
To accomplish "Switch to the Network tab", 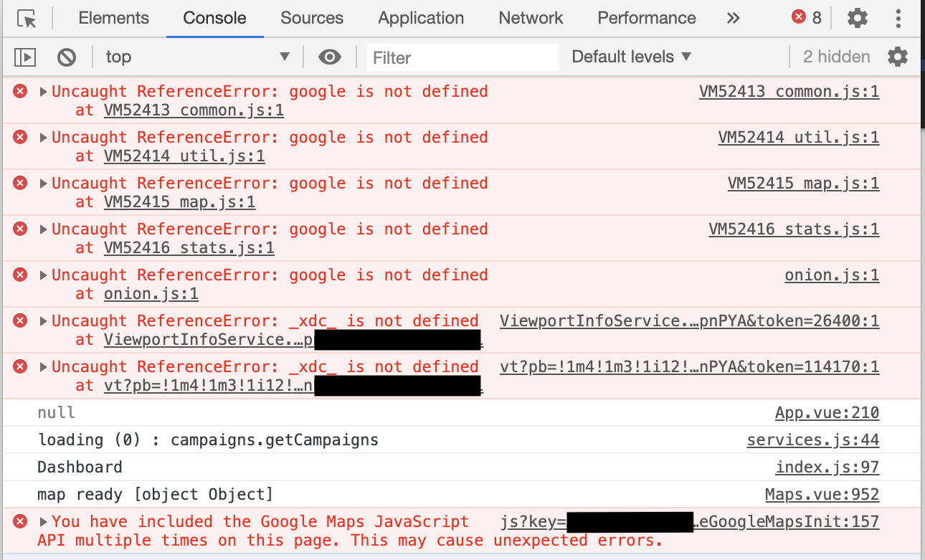I will point(530,18).
